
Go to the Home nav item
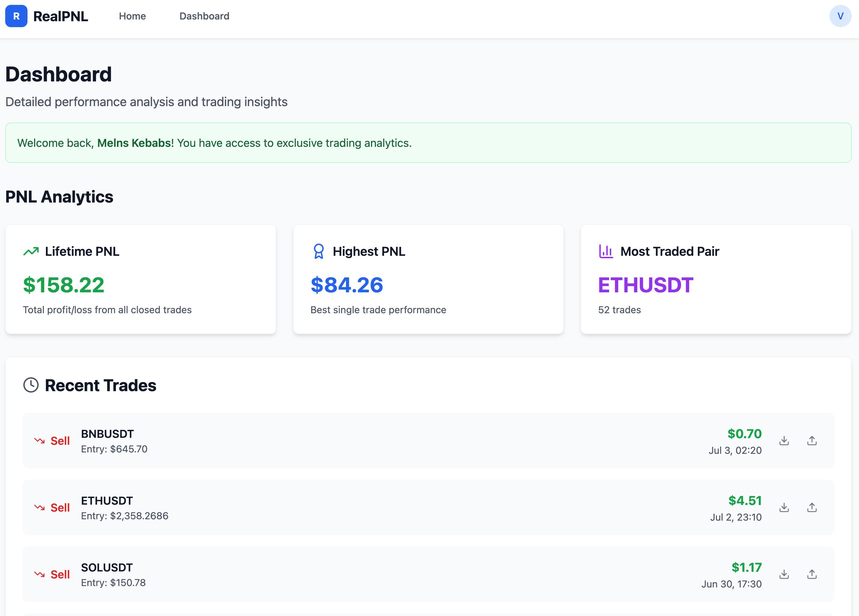pos(132,16)
